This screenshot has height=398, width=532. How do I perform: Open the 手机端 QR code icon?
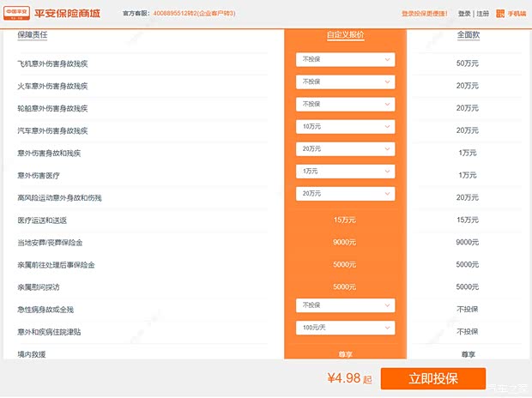click(500, 14)
